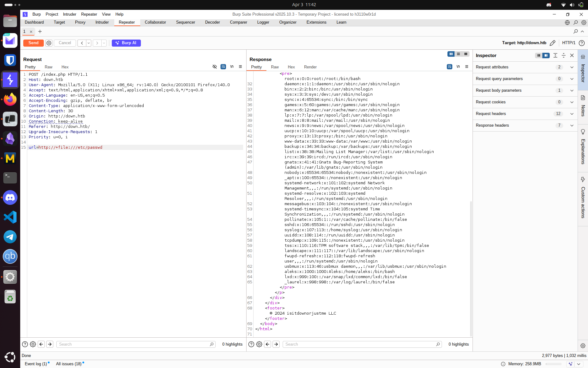Viewport: 588px width, 368px height.
Task: Expand the Request headers section
Action: [x=571, y=114]
